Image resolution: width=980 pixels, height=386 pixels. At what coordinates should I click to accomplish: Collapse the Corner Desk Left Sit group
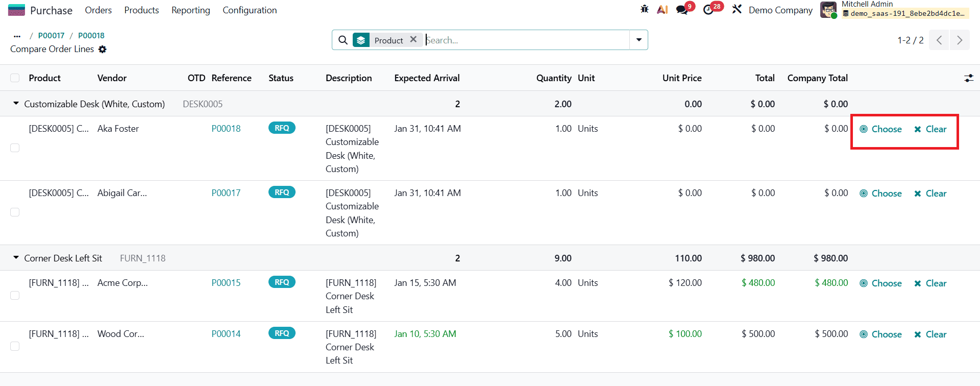tap(16, 258)
